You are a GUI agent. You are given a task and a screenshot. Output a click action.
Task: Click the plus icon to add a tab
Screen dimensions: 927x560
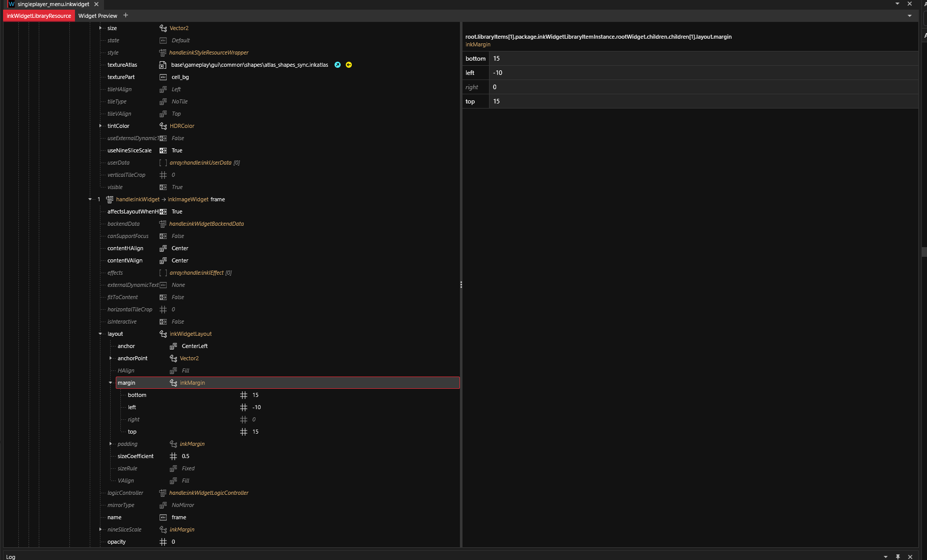coord(126,15)
